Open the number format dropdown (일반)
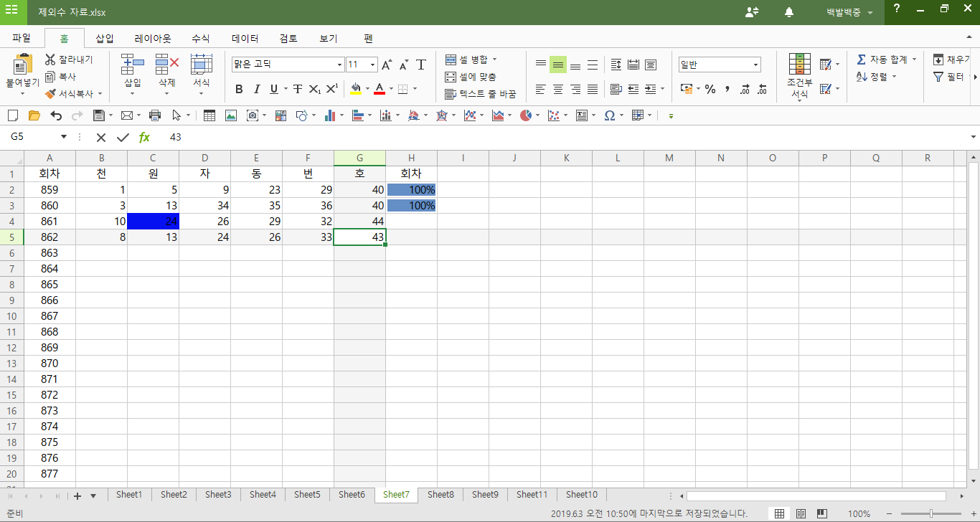This screenshot has width=980, height=522. pos(755,65)
